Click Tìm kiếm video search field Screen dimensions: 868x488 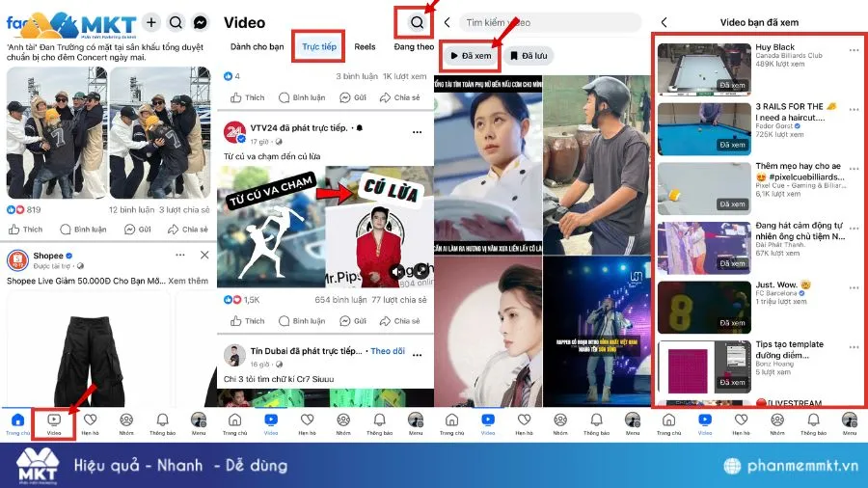[551, 23]
